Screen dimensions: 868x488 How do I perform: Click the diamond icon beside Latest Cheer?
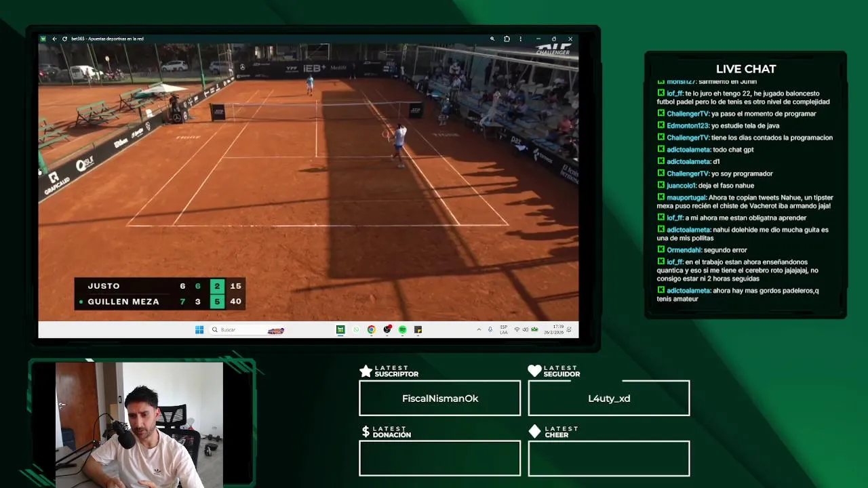coord(534,432)
